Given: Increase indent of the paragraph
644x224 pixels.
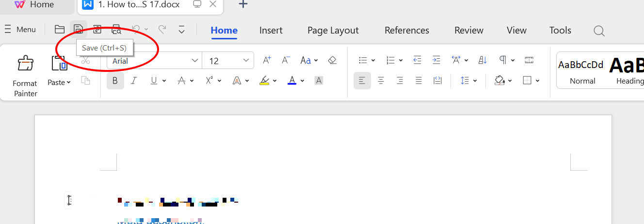Looking at the screenshot, I should click(436, 60).
